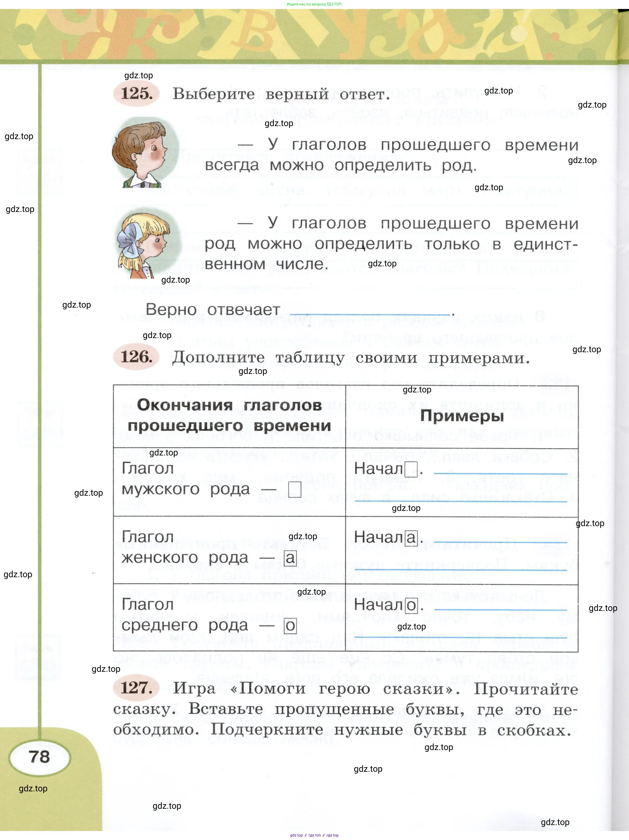
Task: Click the text 'Выберите верный ответ.'
Action: point(281,94)
